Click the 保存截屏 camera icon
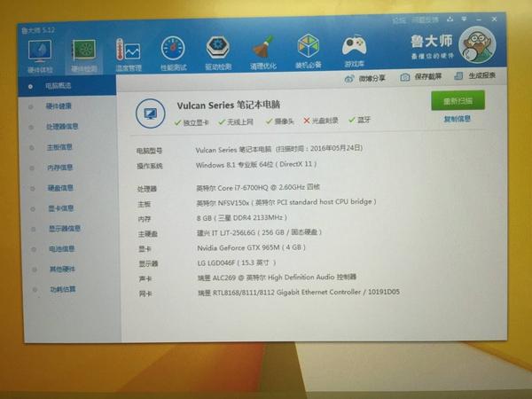The image size is (532, 399). tap(405, 77)
